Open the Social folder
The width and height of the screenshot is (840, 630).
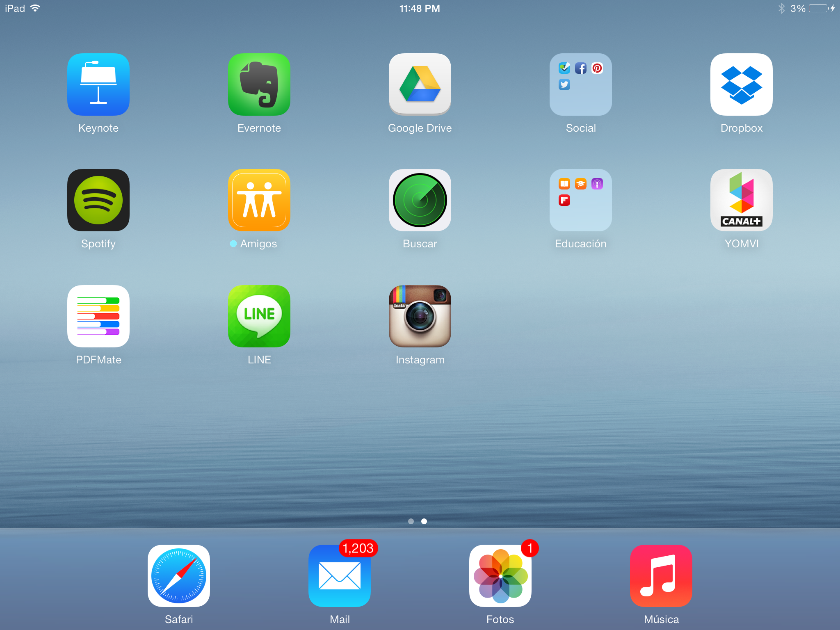pyautogui.click(x=581, y=84)
